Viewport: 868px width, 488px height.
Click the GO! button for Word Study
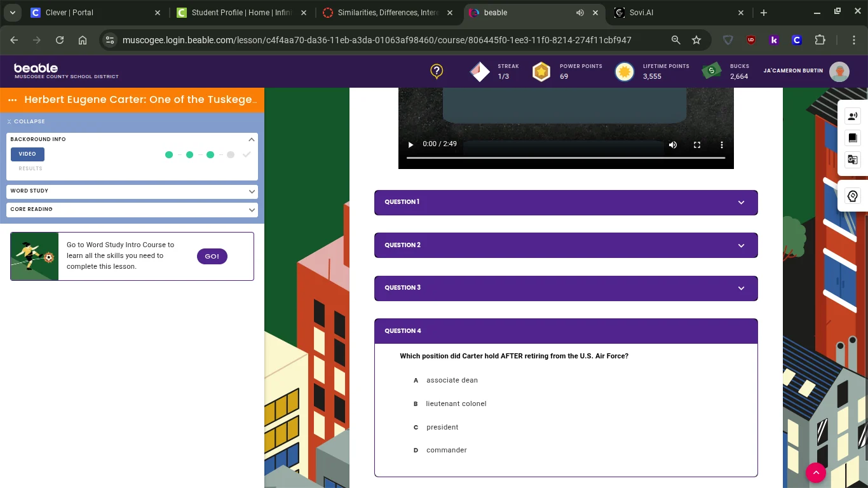[212, 256]
